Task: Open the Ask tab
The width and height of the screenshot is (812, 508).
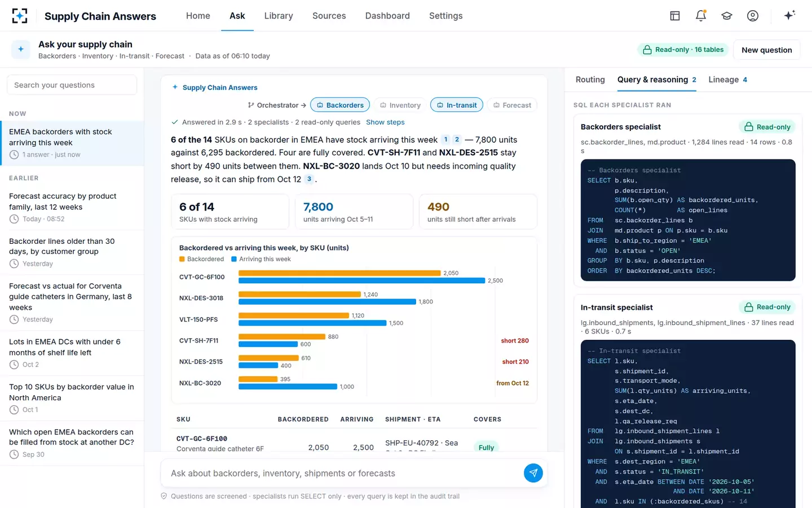Action: [237, 16]
